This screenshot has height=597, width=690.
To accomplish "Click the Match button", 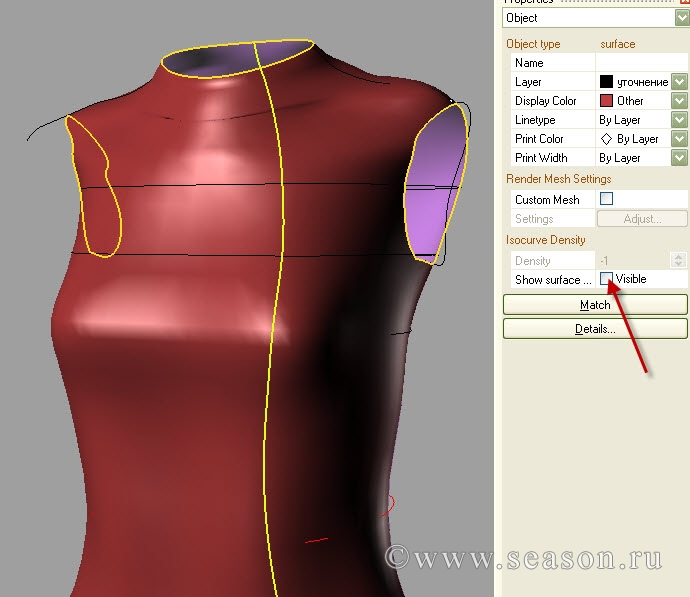I will 595,304.
